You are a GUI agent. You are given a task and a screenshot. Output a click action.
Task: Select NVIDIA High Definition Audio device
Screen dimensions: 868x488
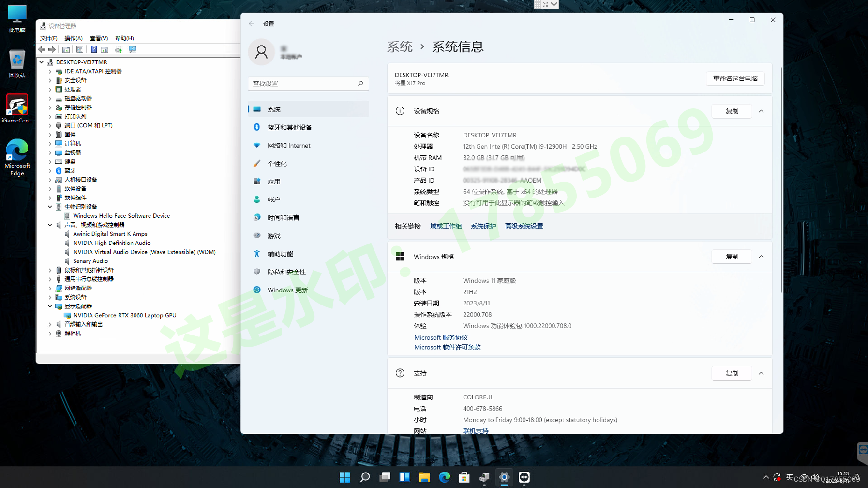click(x=112, y=243)
